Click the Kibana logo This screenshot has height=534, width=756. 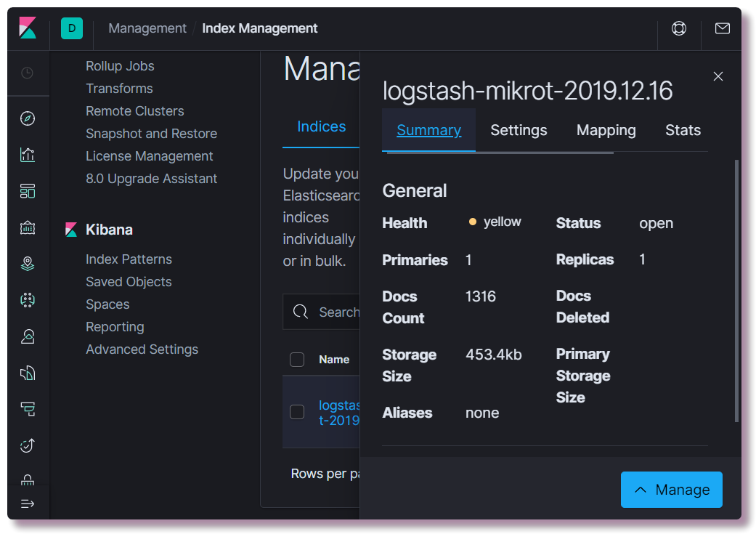[x=28, y=28]
